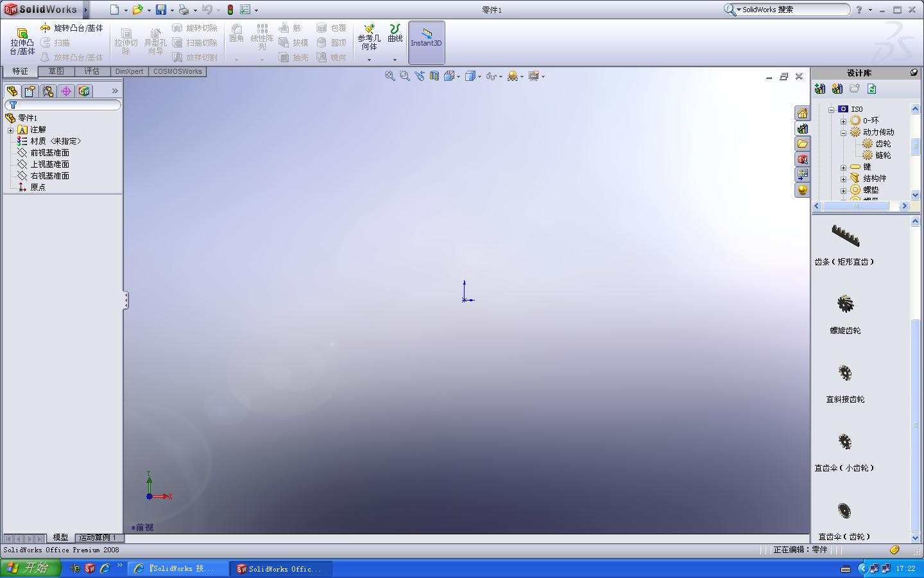
Task: Collapse the ISO node in design library
Action: [831, 109]
